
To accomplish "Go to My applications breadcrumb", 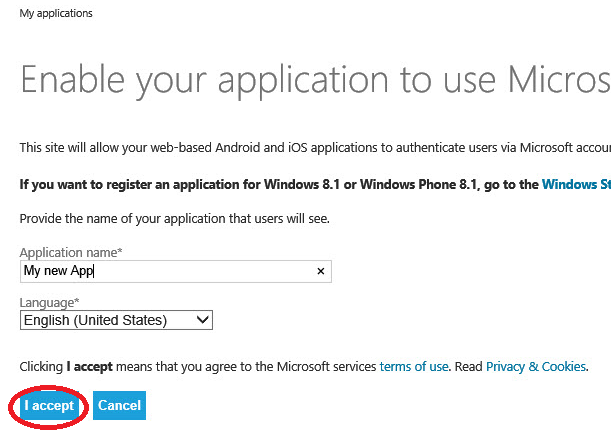I will [56, 14].
